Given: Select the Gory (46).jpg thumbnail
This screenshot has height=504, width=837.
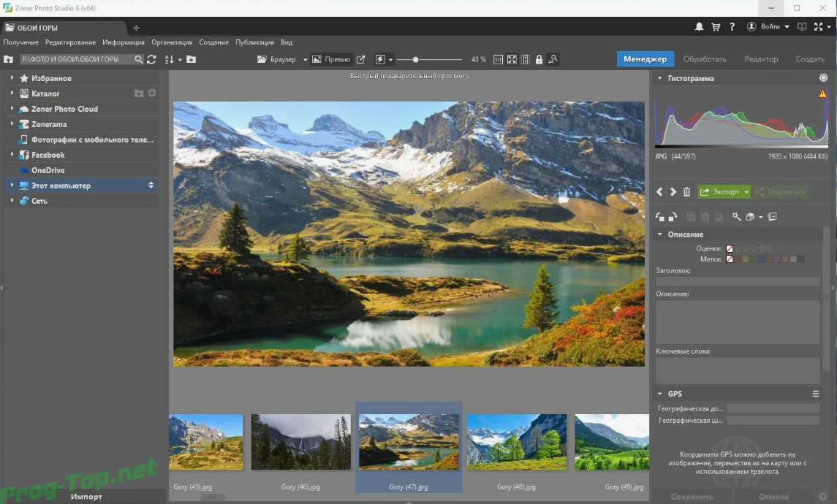Looking at the screenshot, I should pos(301,442).
